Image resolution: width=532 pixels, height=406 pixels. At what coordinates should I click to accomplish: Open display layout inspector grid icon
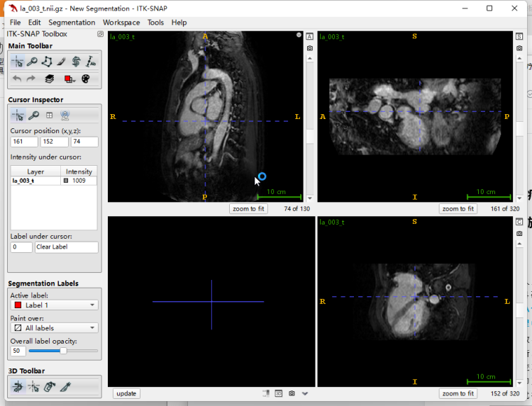click(x=49, y=115)
